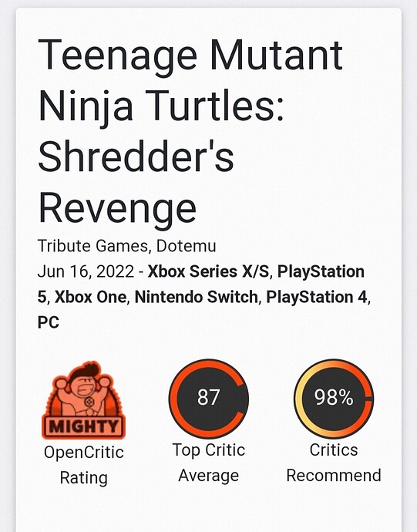Click the Jun 16, 2022 release date
Image resolution: width=417 pixels, height=532 pixels.
(x=86, y=271)
